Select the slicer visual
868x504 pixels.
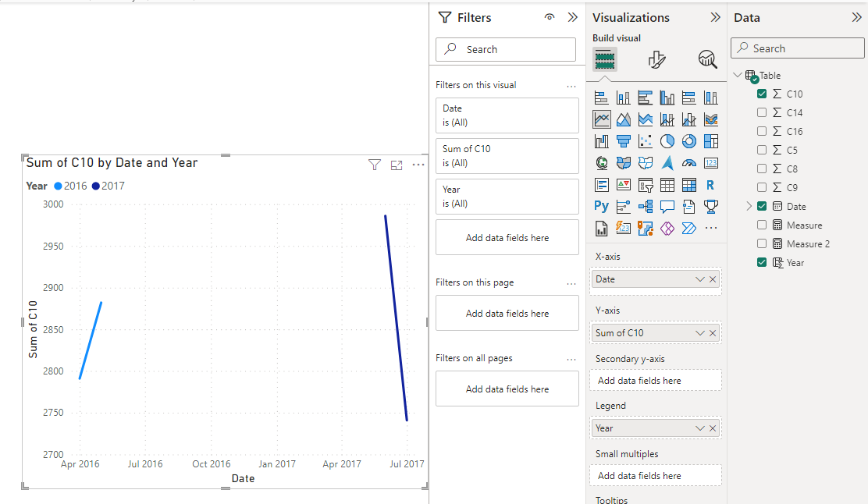pos(645,185)
